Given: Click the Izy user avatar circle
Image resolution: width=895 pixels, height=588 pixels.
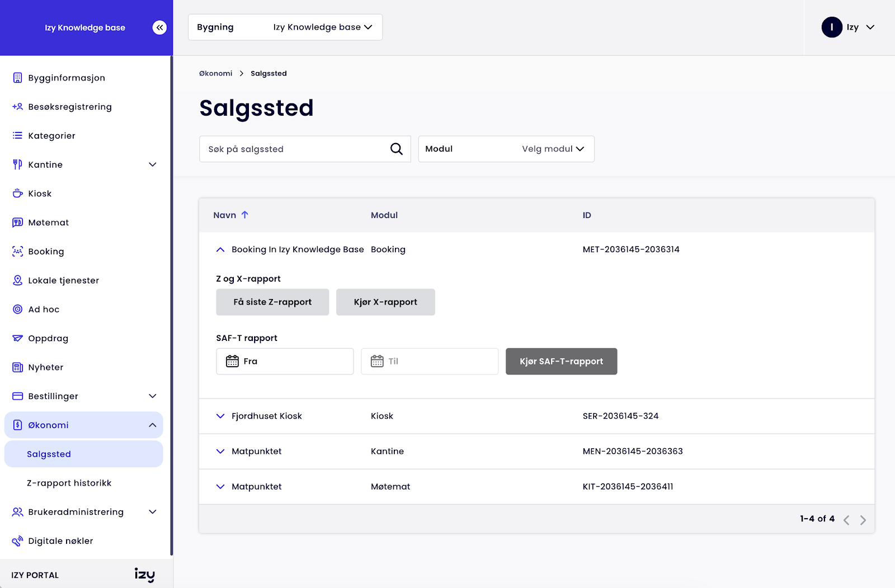Looking at the screenshot, I should click(x=831, y=27).
